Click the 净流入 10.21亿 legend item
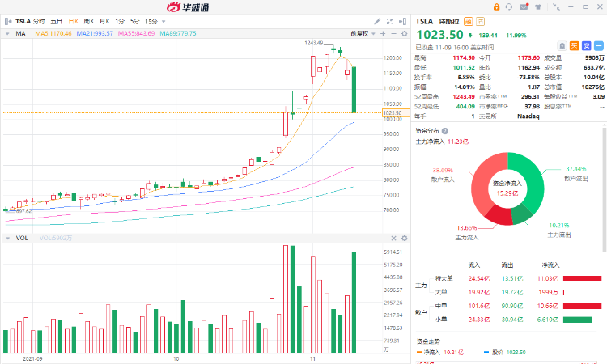Image resolution: width=607 pixels, height=364 pixels. [x=440, y=353]
